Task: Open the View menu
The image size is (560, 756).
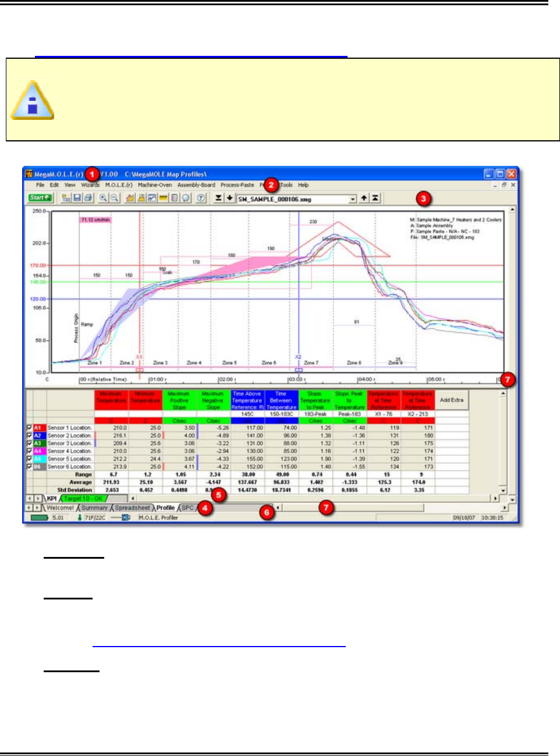Action: click(x=70, y=185)
